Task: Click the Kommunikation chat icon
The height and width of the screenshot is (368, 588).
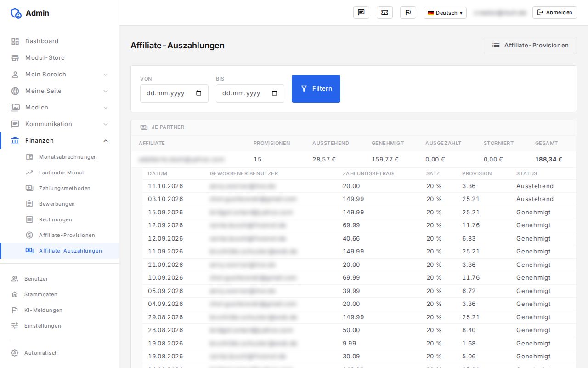Action: pyautogui.click(x=15, y=124)
